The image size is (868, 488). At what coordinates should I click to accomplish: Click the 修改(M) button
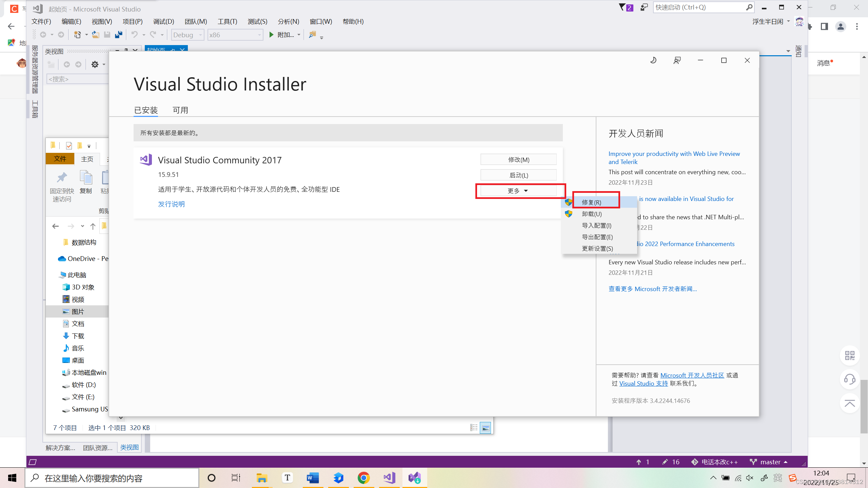[x=518, y=160]
